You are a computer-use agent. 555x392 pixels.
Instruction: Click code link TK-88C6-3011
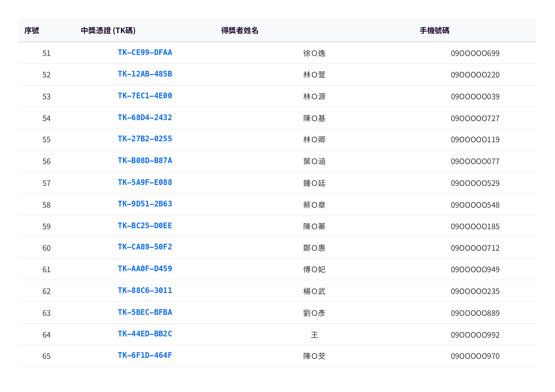(x=145, y=291)
